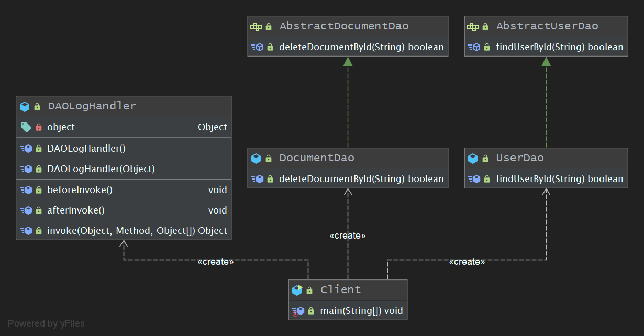Select the no-argument DAOLogHandler() constructor

(x=86, y=149)
